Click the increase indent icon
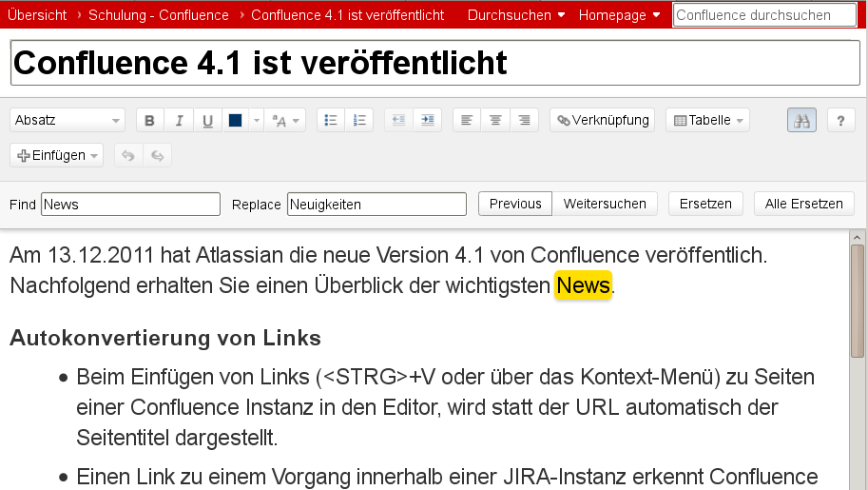Viewport: 868px width, 490px height. [x=427, y=120]
